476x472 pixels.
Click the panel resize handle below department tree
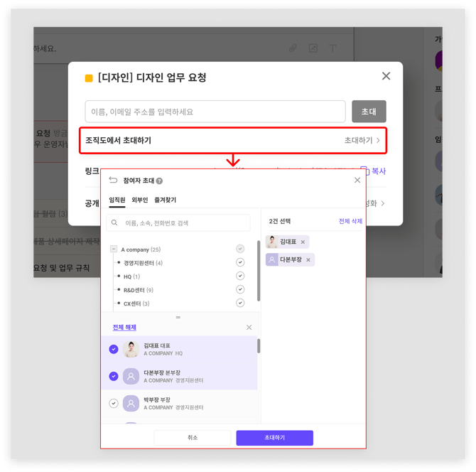pos(178,317)
